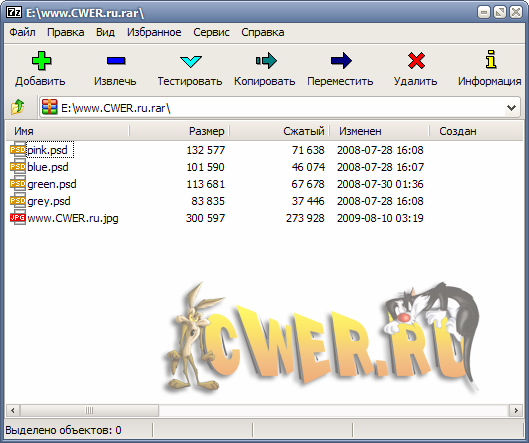Open the Файл menu
This screenshot has height=443, width=529.
[22, 32]
